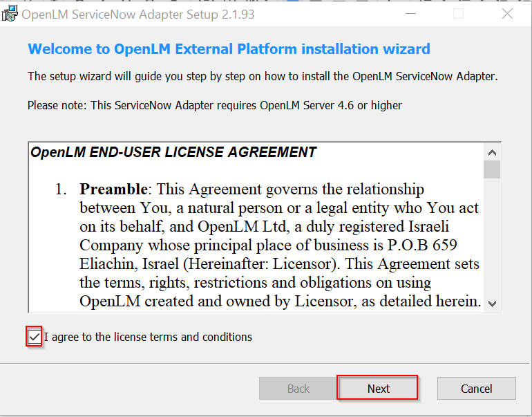Click the license agreement scrollbar thumb
This screenshot has height=417, width=532.
tap(492, 169)
